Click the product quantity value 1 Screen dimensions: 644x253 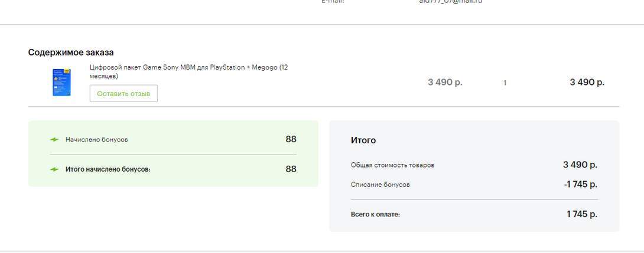(x=505, y=83)
